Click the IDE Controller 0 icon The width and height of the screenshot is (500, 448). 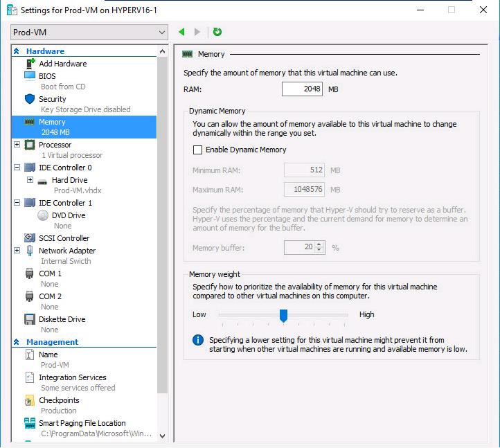[x=30, y=168]
